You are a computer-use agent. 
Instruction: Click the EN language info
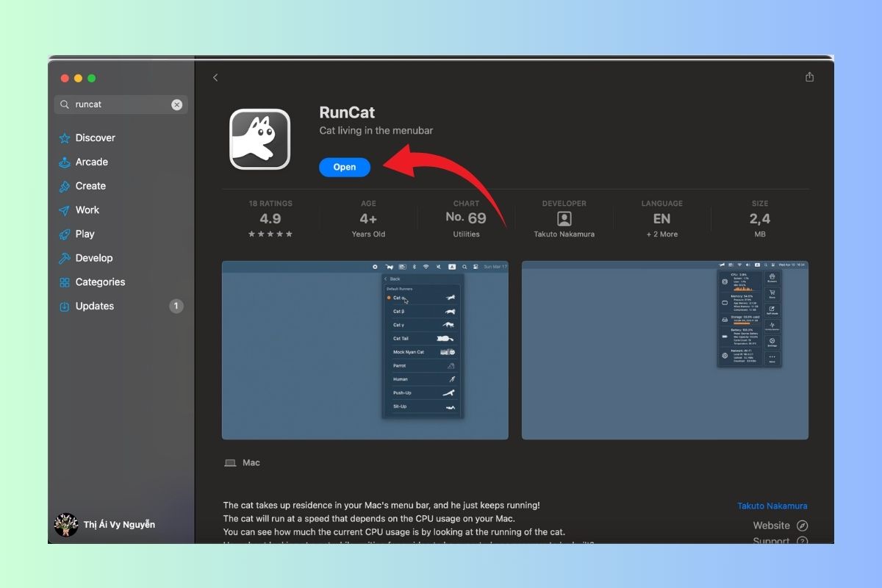click(x=661, y=218)
